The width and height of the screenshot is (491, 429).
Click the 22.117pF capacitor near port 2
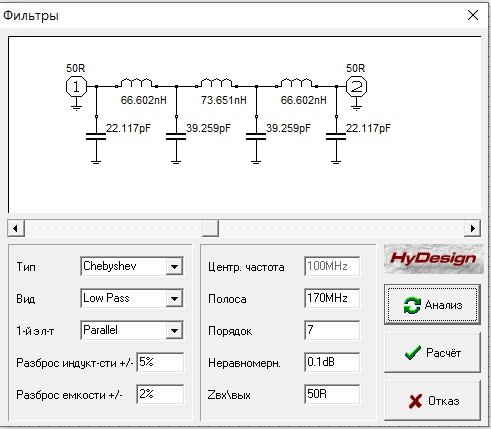pos(336,137)
